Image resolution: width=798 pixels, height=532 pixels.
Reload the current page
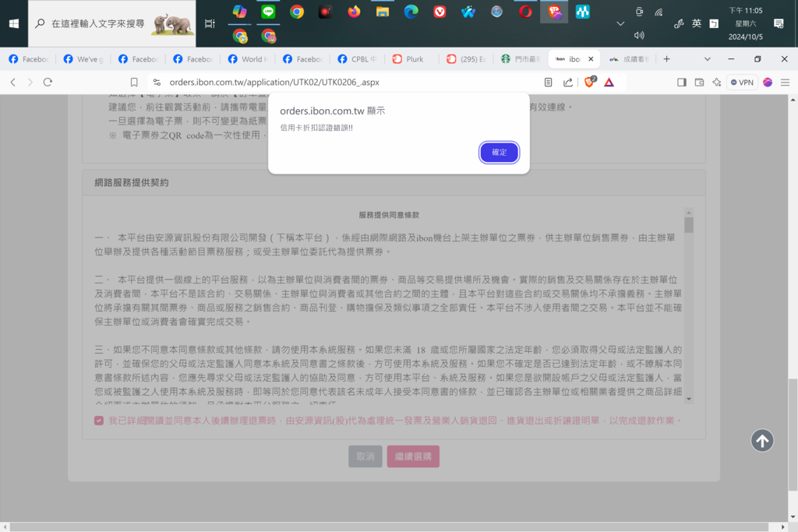pos(48,82)
